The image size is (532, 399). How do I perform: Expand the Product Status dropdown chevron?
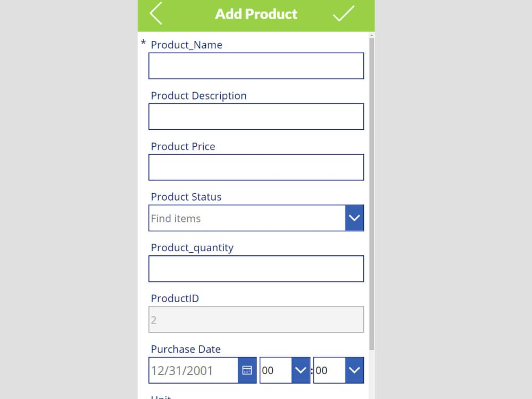tap(355, 218)
